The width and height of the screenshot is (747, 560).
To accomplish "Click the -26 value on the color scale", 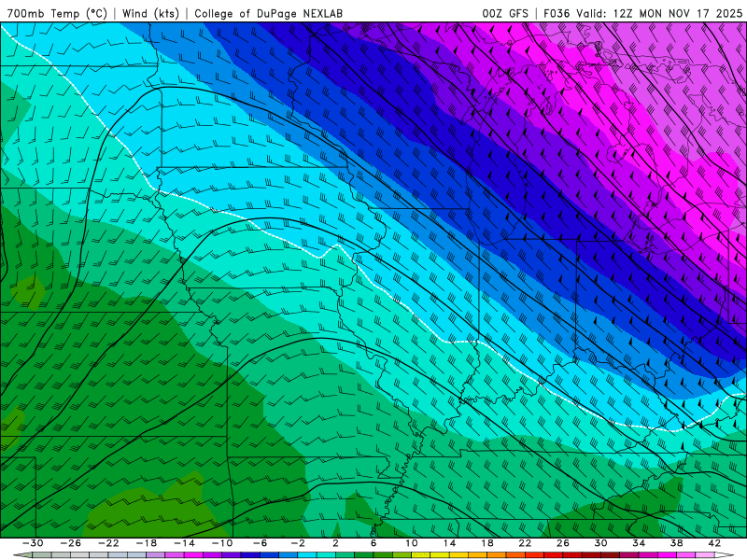I will pyautogui.click(x=71, y=543).
